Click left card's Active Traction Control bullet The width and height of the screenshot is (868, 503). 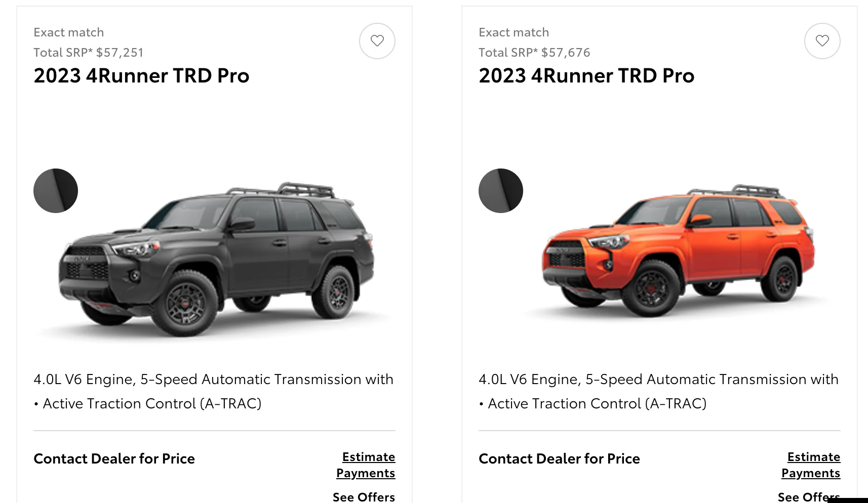point(147,404)
